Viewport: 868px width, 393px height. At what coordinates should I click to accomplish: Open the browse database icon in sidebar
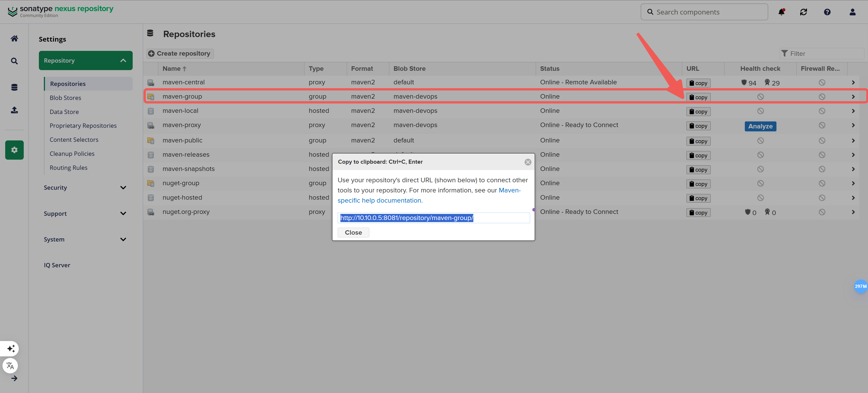point(14,87)
